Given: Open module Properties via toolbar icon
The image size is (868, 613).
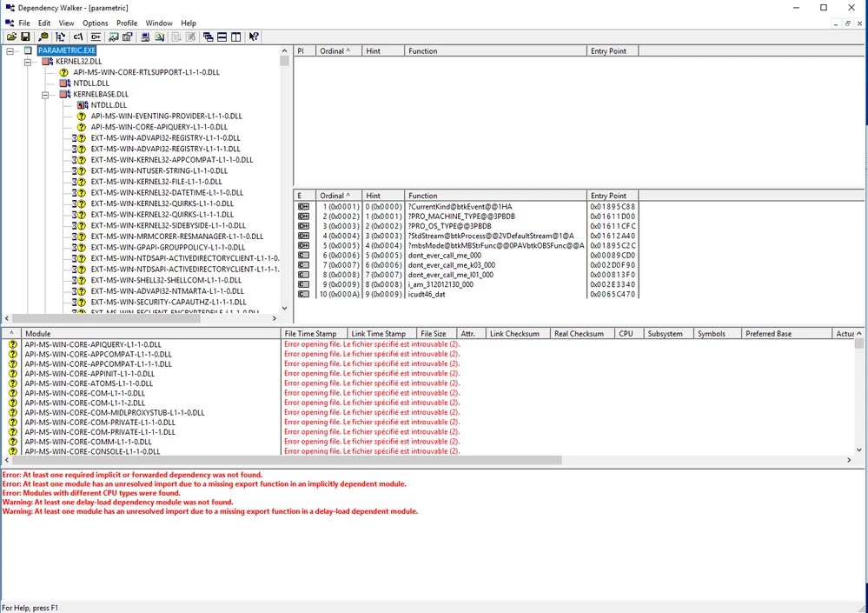Looking at the screenshot, I should [x=127, y=37].
